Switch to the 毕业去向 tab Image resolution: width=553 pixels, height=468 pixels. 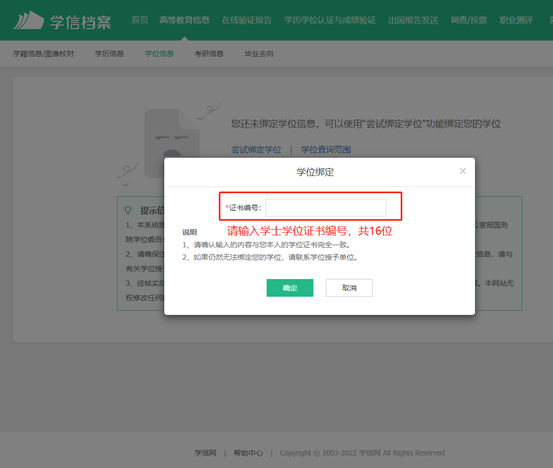click(x=259, y=54)
